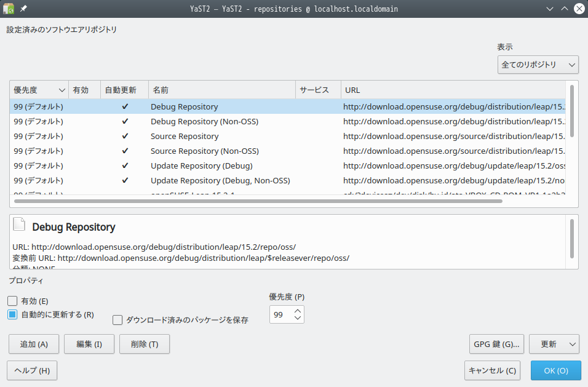Viewport: 588px width, 387px height.
Task: Select the Source Repository row
Action: [288, 136]
